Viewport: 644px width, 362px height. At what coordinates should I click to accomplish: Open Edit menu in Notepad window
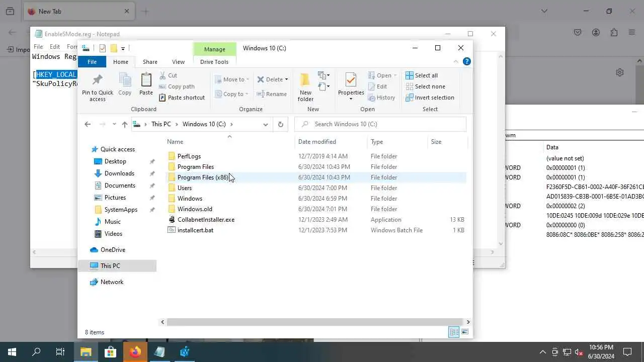55,47
